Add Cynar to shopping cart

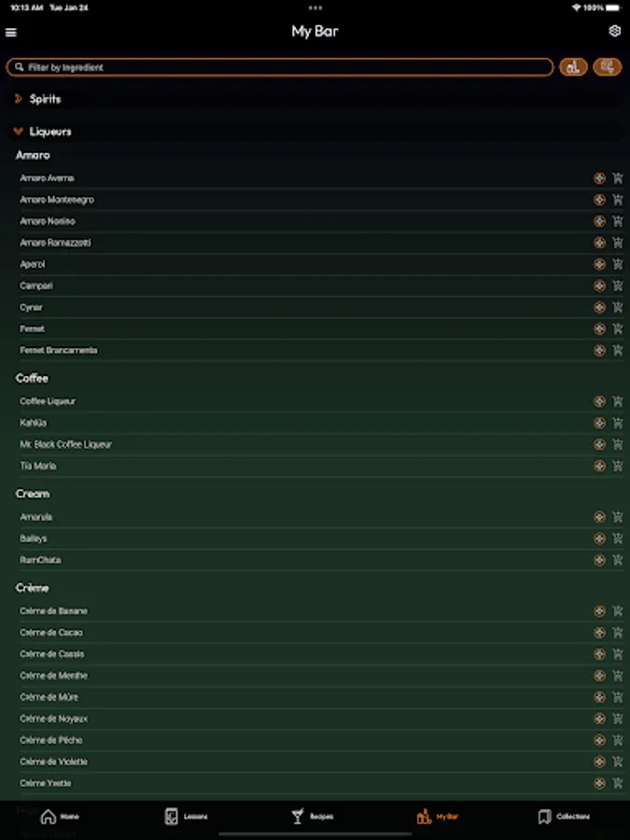618,307
